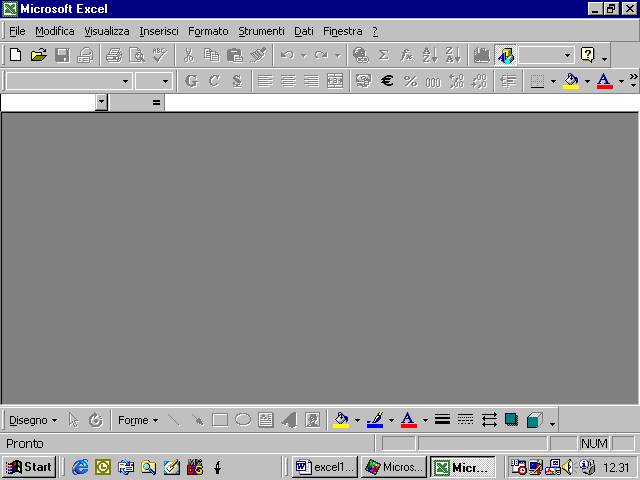Toggle italic C formatting
Image resolution: width=640 pixels, height=480 pixels.
[214, 81]
